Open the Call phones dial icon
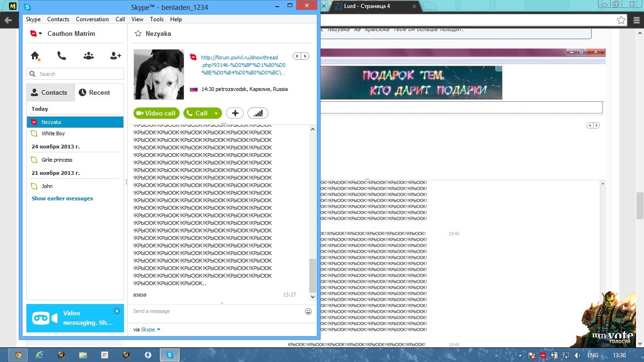644x362 pixels. click(62, 56)
